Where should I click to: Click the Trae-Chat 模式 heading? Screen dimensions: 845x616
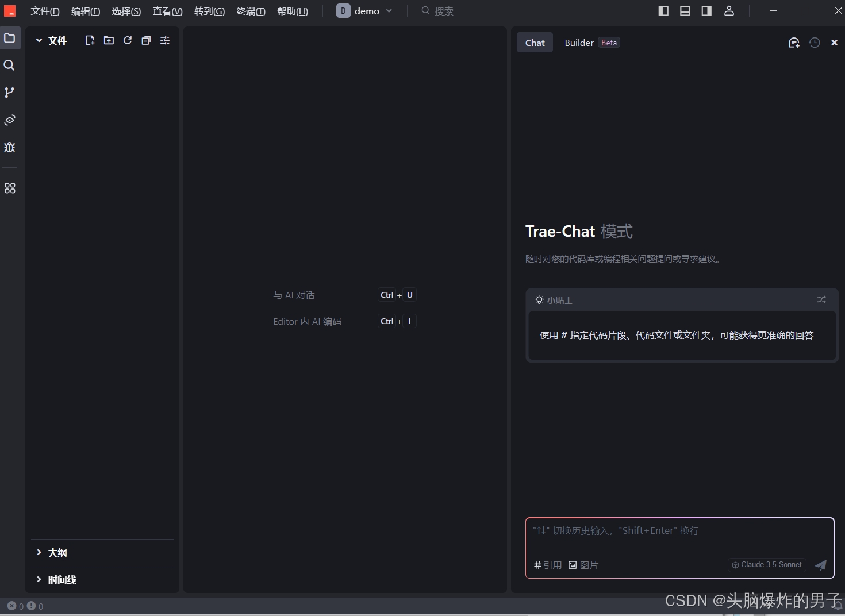[x=579, y=231]
